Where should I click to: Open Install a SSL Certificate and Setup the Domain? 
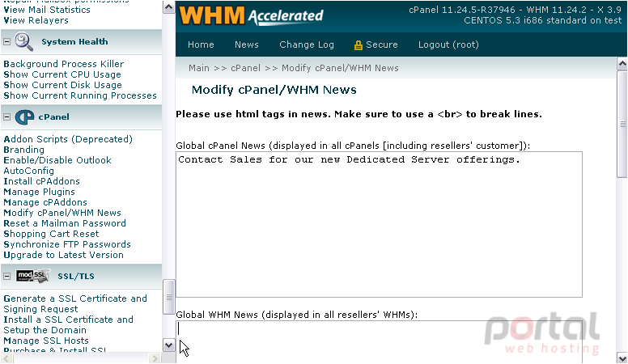coord(68,324)
